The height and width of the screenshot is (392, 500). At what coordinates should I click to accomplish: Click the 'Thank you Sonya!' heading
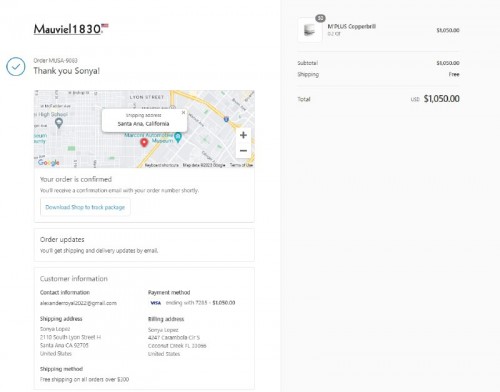pyautogui.click(x=67, y=71)
